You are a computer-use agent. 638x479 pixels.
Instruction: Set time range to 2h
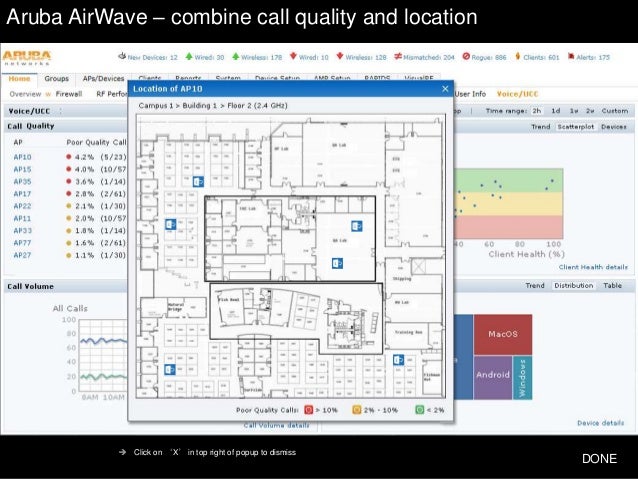[537, 111]
